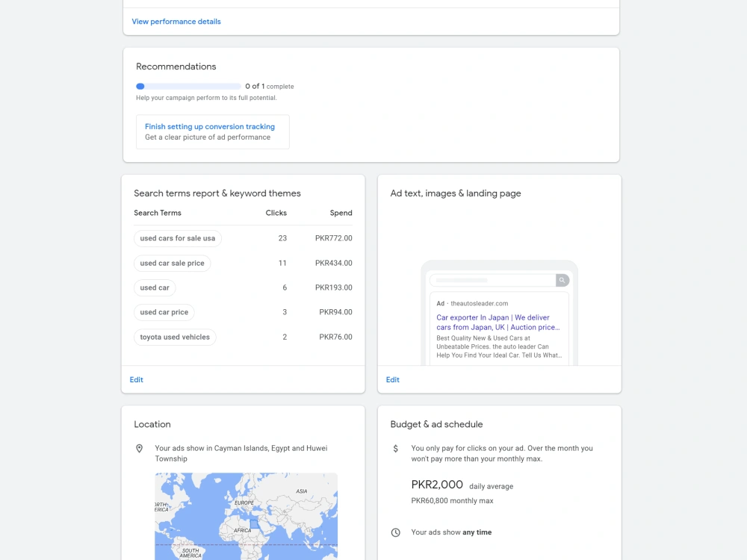Click the Search Terms column header
This screenshot has width=747, height=560.
[x=158, y=213]
